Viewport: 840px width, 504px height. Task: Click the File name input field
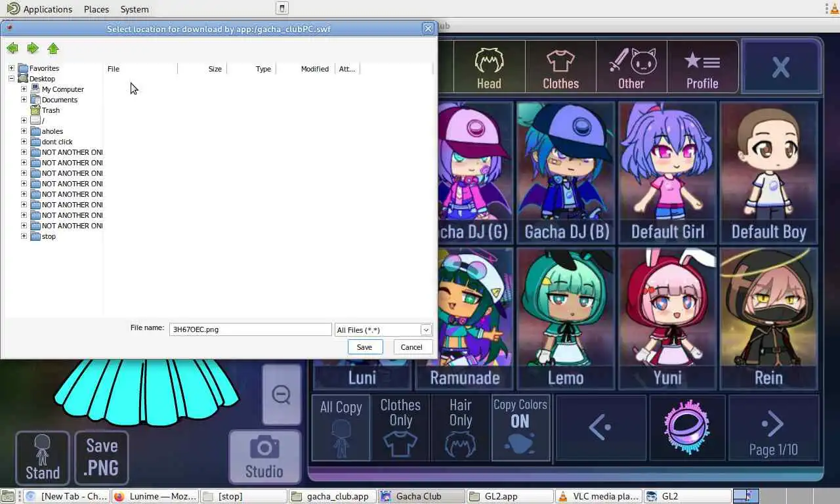[x=250, y=329]
